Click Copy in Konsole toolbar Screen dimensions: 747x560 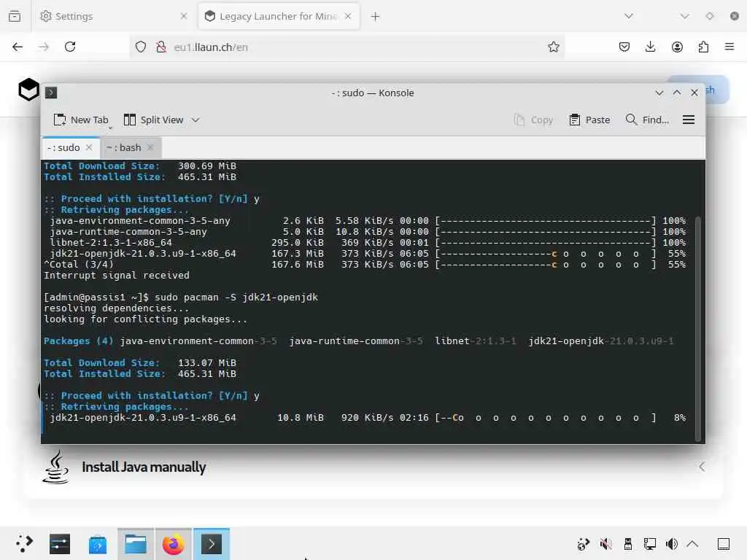click(x=533, y=120)
